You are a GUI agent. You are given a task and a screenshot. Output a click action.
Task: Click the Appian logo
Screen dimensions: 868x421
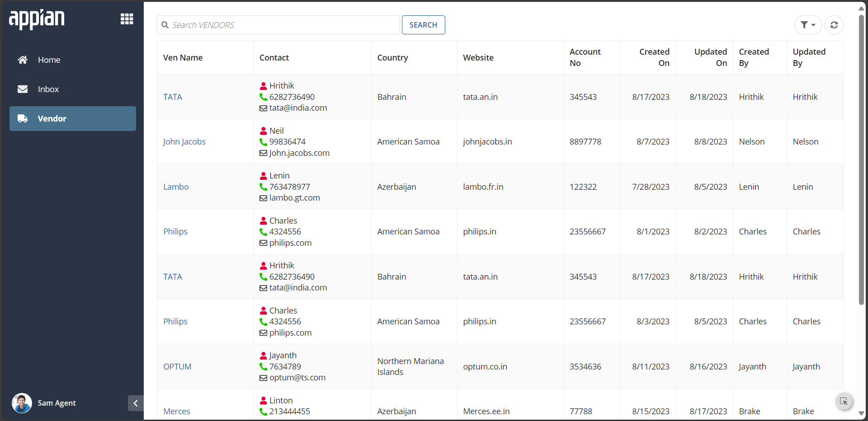(37, 19)
